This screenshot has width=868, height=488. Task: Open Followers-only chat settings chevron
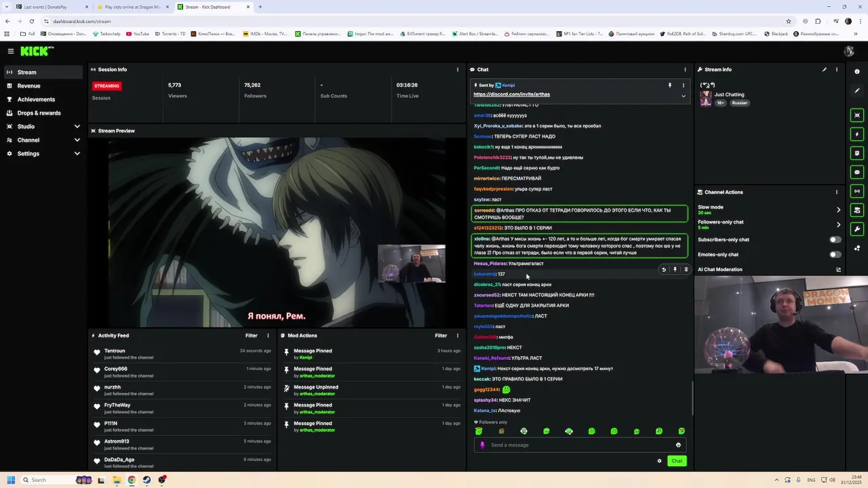[x=838, y=224]
